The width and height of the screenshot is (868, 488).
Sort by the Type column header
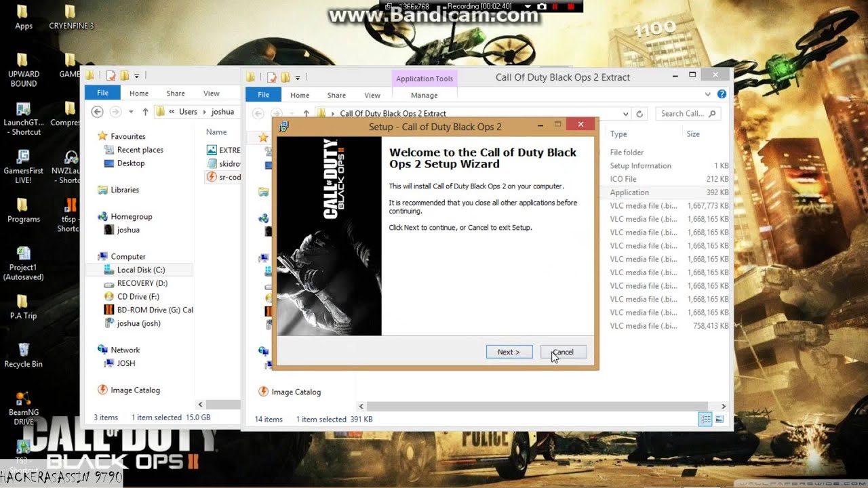tap(618, 134)
